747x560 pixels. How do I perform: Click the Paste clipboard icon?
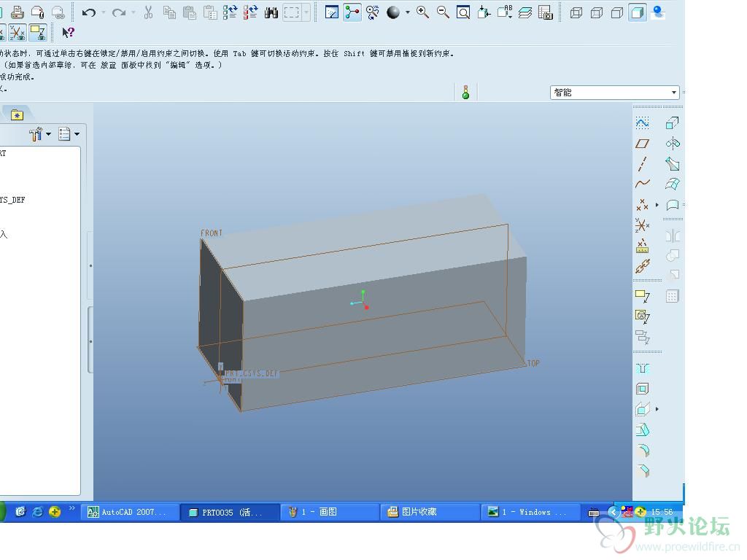click(x=190, y=12)
